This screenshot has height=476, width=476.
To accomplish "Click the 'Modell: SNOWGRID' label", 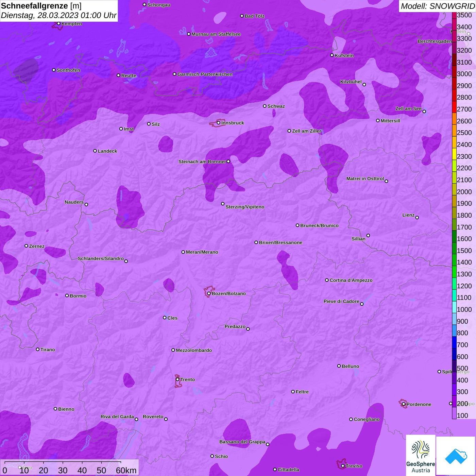I will 438,6.
